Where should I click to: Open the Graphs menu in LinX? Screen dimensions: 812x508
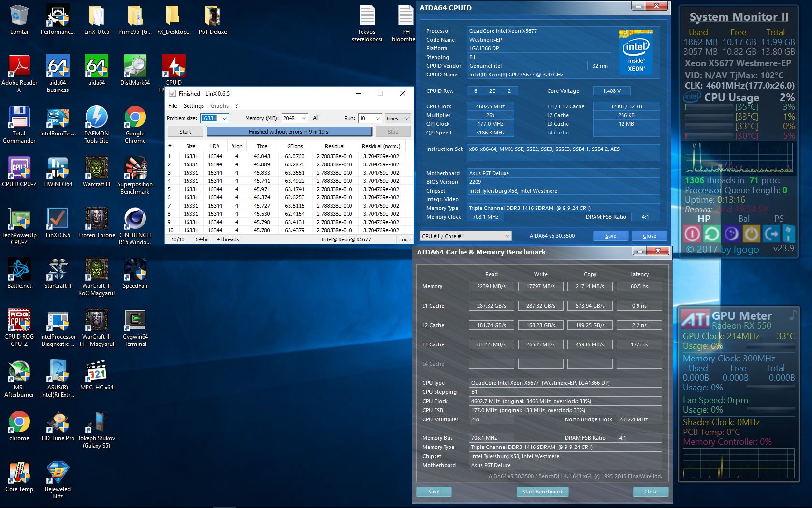pyautogui.click(x=220, y=106)
